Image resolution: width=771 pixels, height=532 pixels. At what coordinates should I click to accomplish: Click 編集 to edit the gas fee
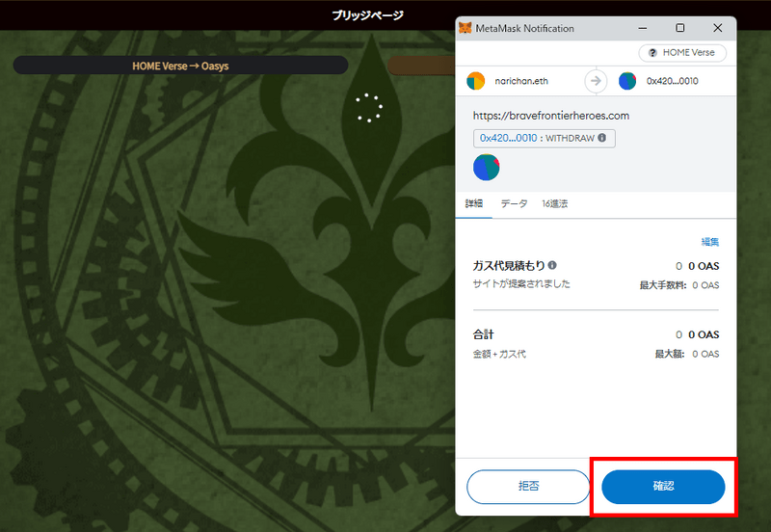tap(709, 242)
